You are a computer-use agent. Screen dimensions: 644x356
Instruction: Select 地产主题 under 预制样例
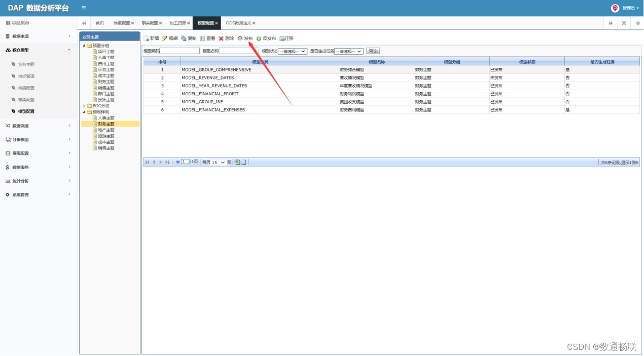(x=106, y=130)
